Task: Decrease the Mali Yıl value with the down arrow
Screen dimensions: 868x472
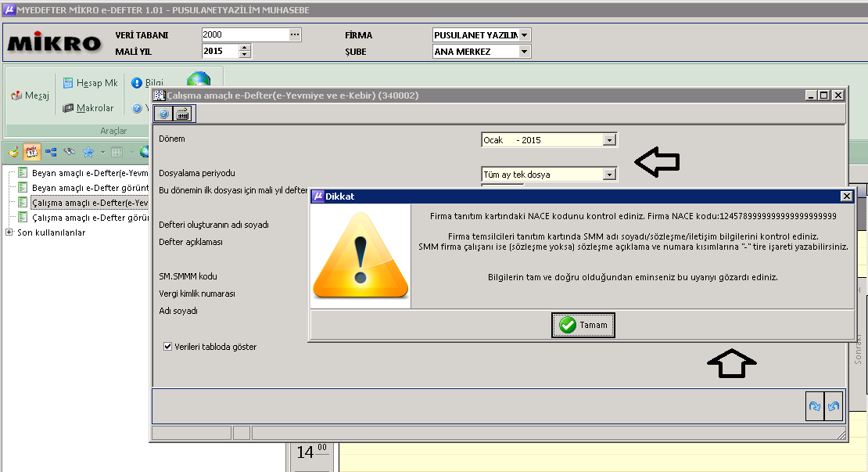Action: click(x=245, y=54)
